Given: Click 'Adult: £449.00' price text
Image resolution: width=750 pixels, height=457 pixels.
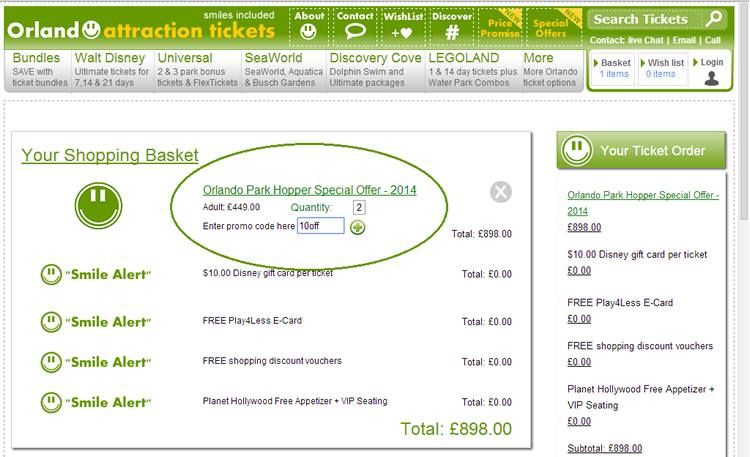Looking at the screenshot, I should (232, 207).
